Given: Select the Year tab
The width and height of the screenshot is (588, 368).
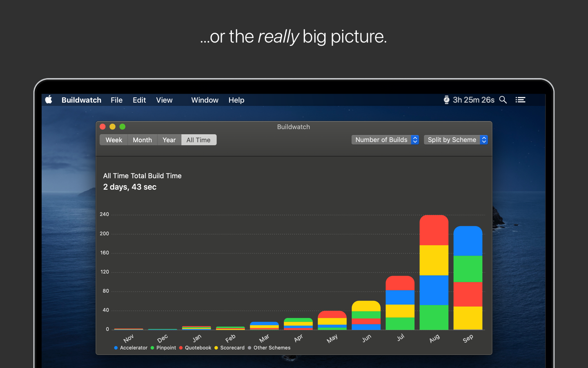Looking at the screenshot, I should click(169, 140).
